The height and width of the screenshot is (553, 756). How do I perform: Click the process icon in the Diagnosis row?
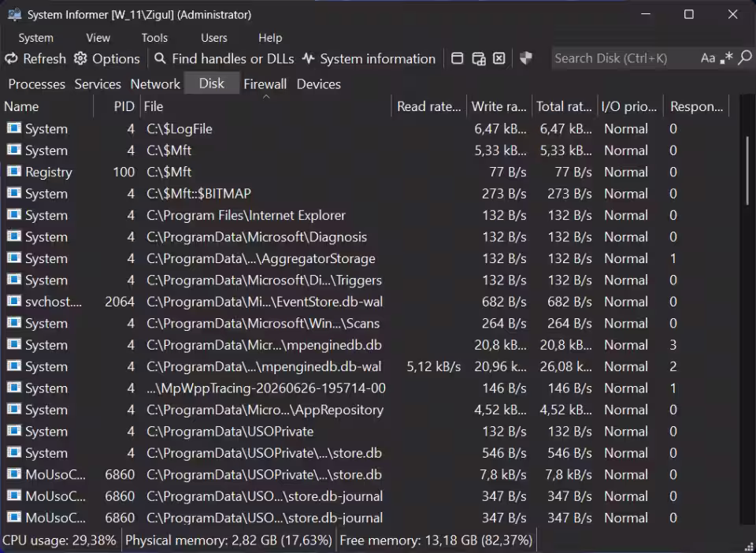[x=14, y=237]
